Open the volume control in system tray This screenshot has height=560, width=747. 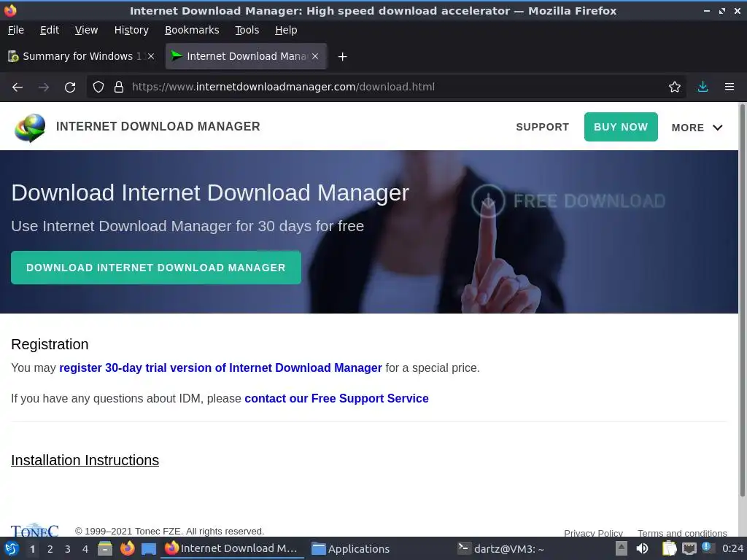click(642, 549)
